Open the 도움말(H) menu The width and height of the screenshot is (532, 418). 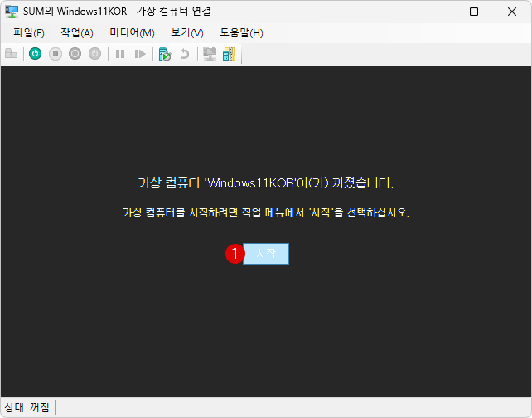click(x=242, y=33)
